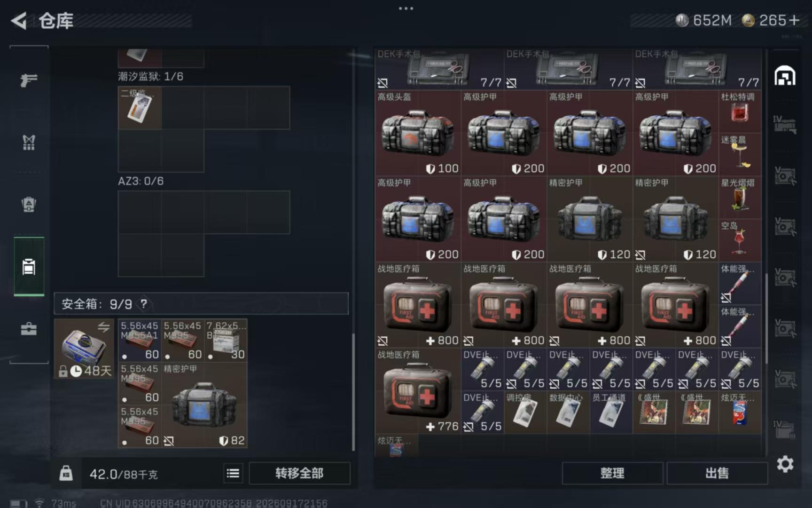Tap the 652M silver currency coin icon
This screenshot has width=812, height=508.
682,20
